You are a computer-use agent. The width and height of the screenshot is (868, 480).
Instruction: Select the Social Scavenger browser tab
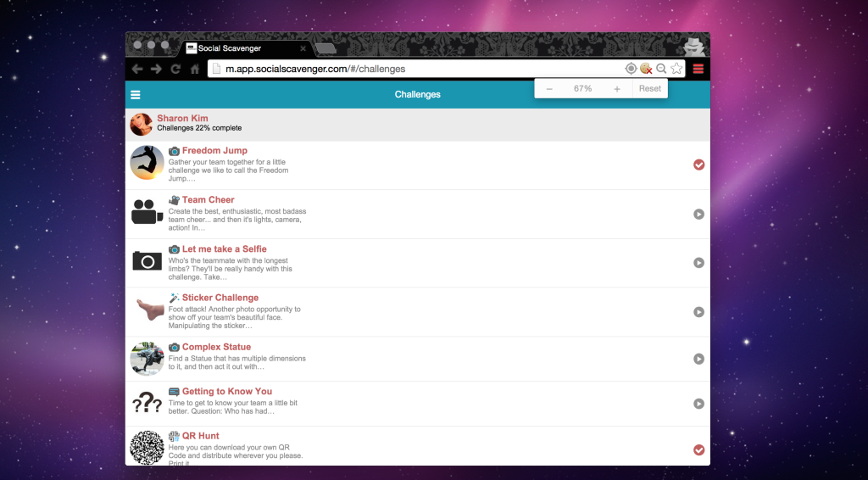pyautogui.click(x=247, y=48)
